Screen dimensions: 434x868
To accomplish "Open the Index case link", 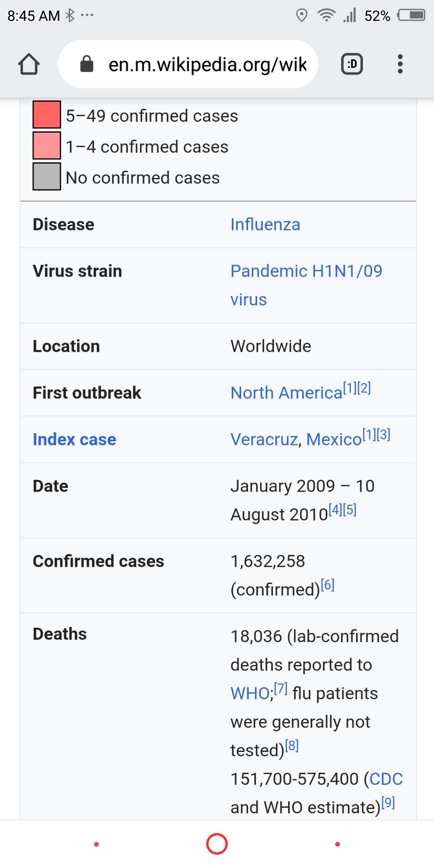I will coord(75,440).
